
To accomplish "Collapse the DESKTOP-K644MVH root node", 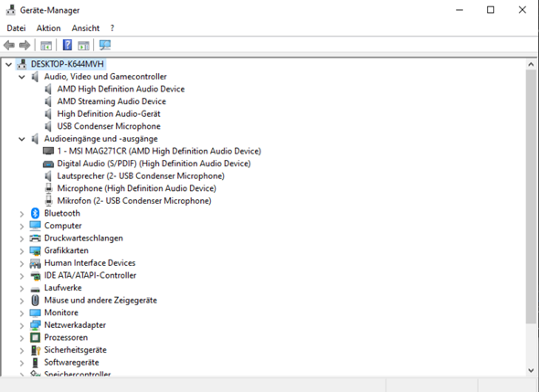I will (8, 64).
